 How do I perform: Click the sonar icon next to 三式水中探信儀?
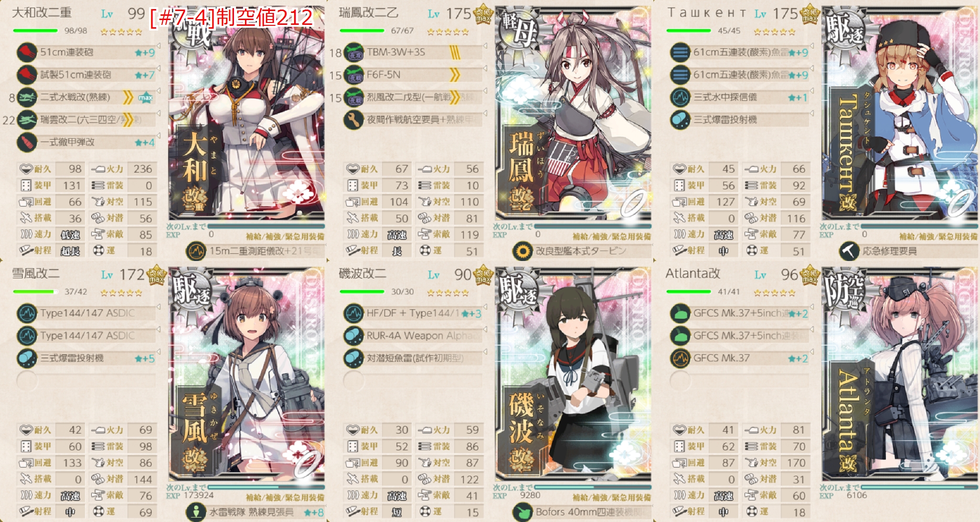680,97
